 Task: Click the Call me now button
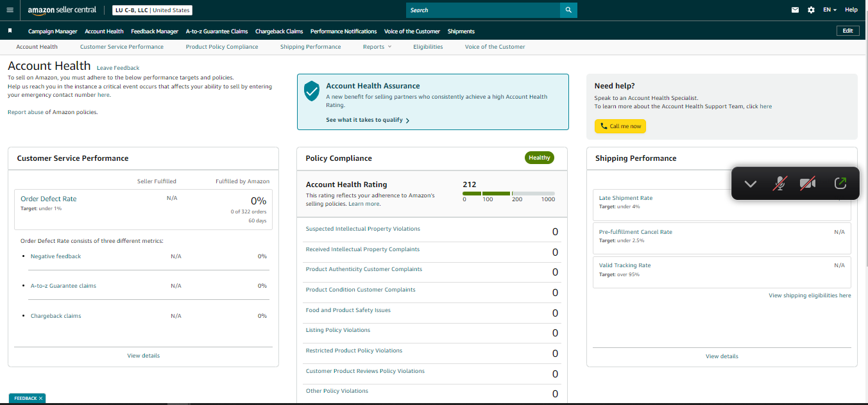620,126
